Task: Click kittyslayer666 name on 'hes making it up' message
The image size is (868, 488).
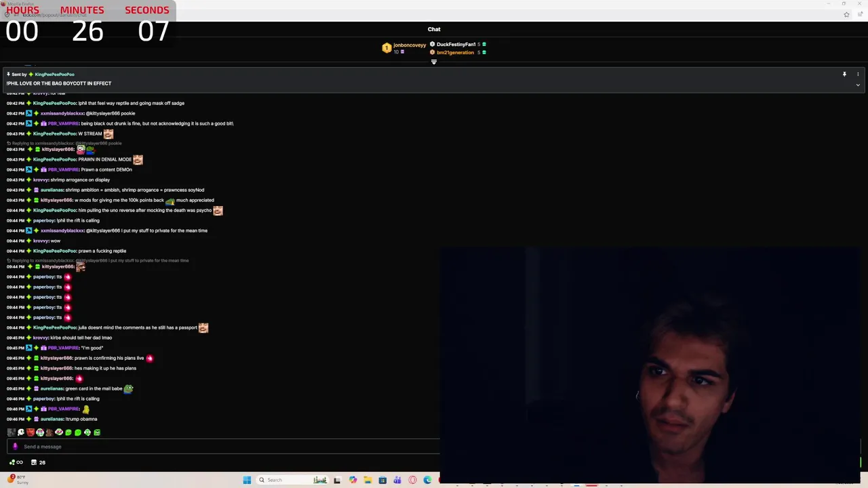Action: point(56,368)
